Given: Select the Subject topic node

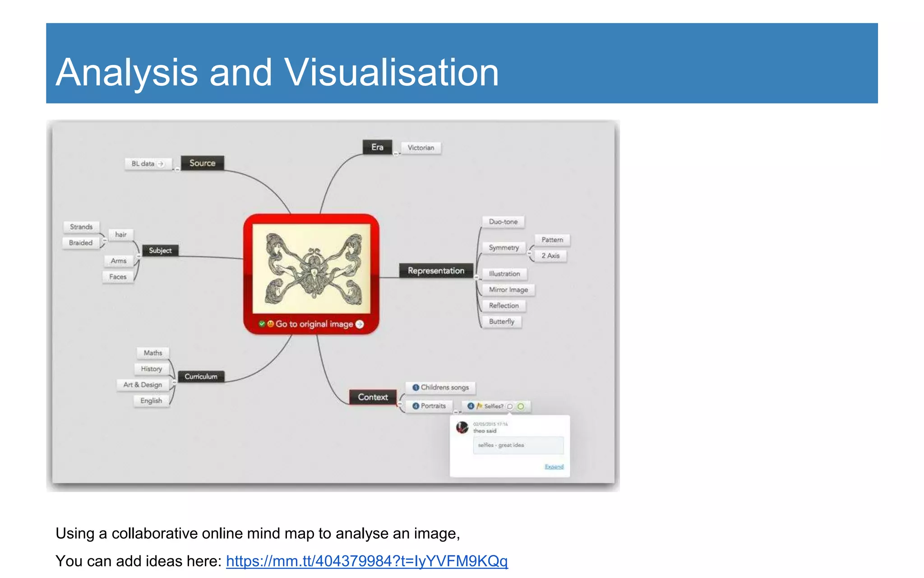Looking at the screenshot, I should (160, 251).
